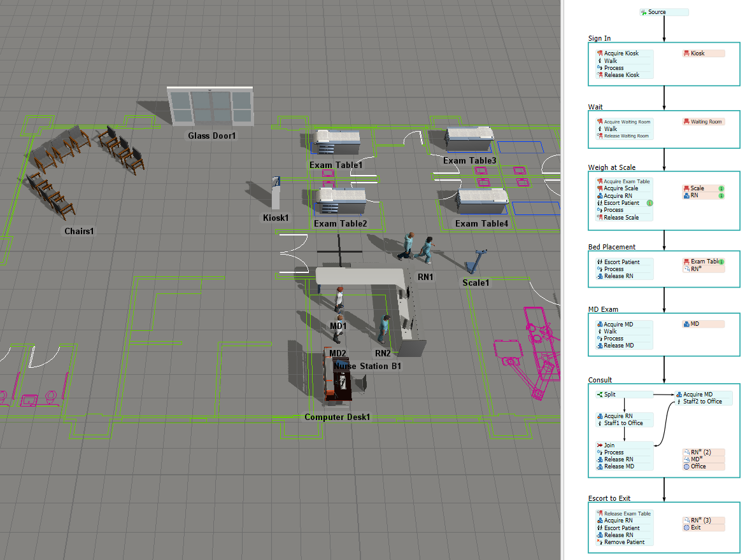The height and width of the screenshot is (560, 745).
Task: Select the Source activity block
Action: click(x=664, y=12)
